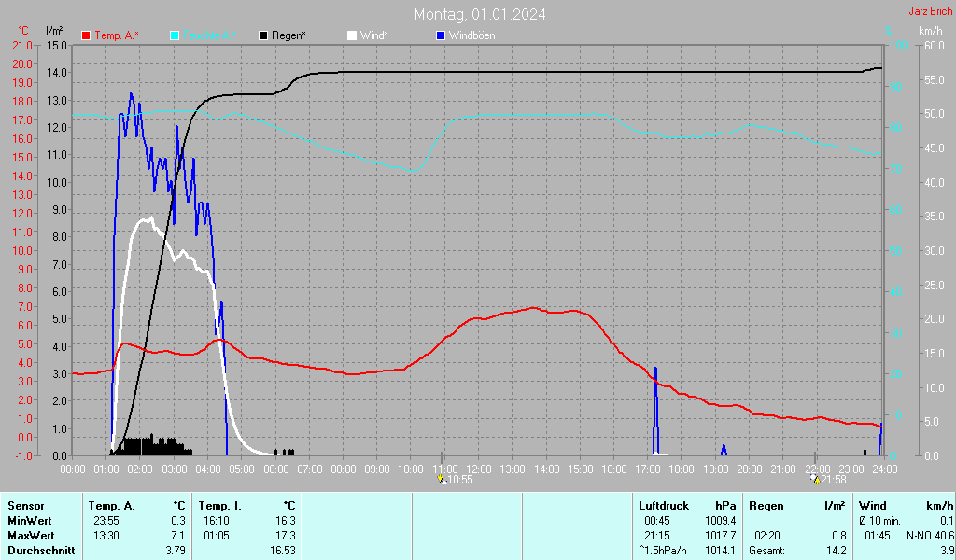Click the 'N-NO 40.6' max gust value
956x560 pixels.
coord(931,536)
